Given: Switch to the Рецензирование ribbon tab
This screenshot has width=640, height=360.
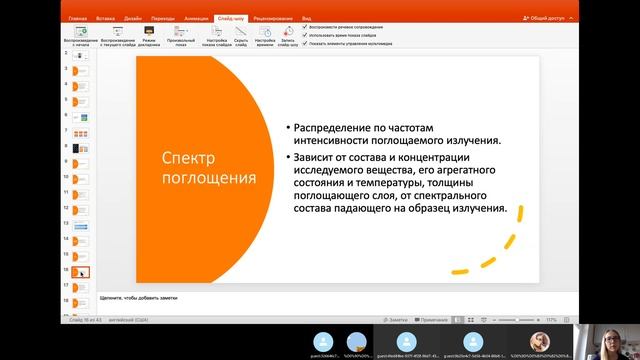Looking at the screenshot, I should point(273,18).
